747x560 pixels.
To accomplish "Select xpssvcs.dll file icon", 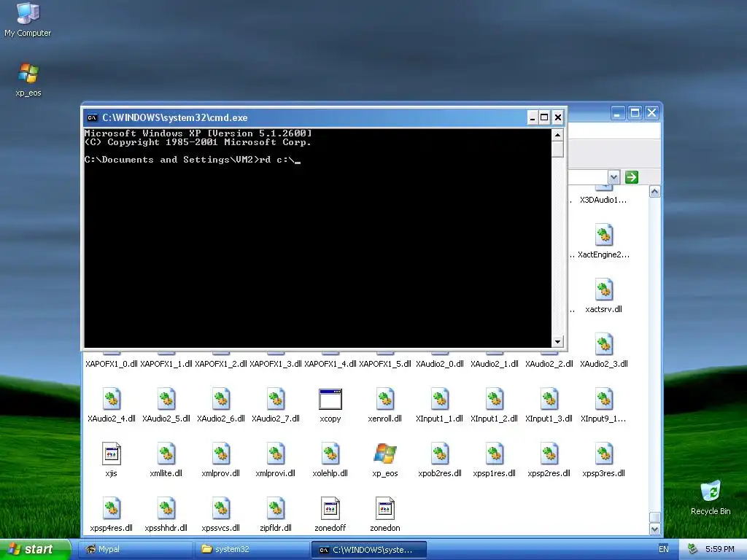I will pyautogui.click(x=221, y=508).
